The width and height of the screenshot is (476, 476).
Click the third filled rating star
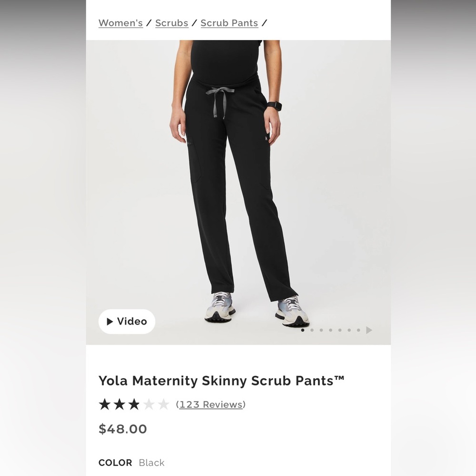point(134,404)
